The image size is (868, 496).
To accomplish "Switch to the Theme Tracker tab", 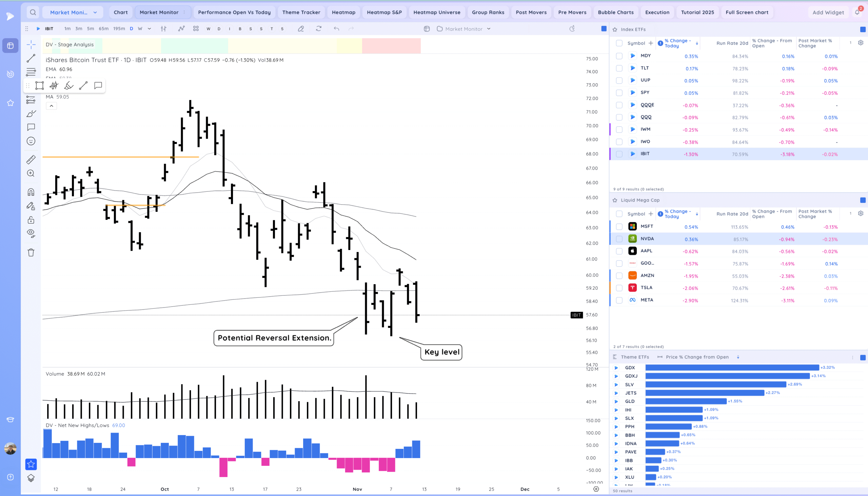I will click(301, 12).
